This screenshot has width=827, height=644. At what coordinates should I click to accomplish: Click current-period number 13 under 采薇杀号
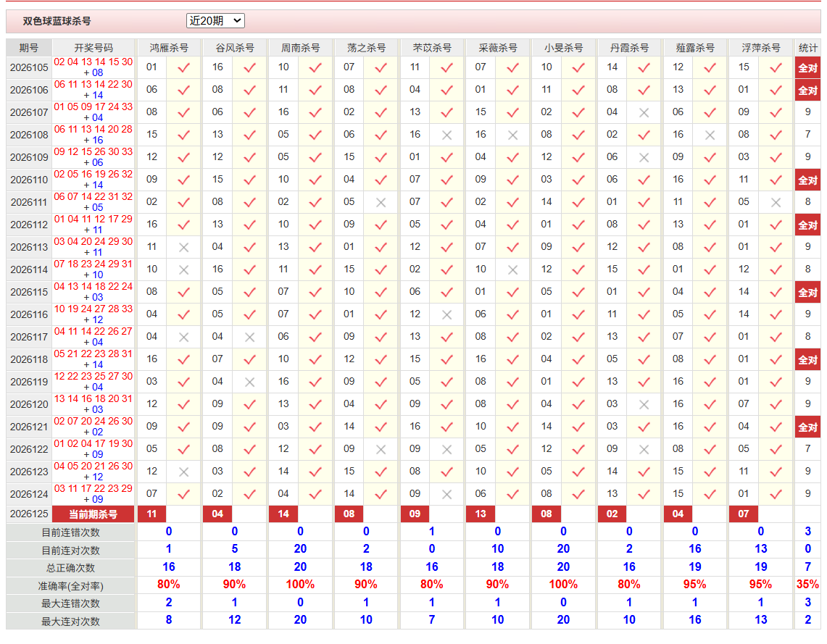(x=481, y=514)
